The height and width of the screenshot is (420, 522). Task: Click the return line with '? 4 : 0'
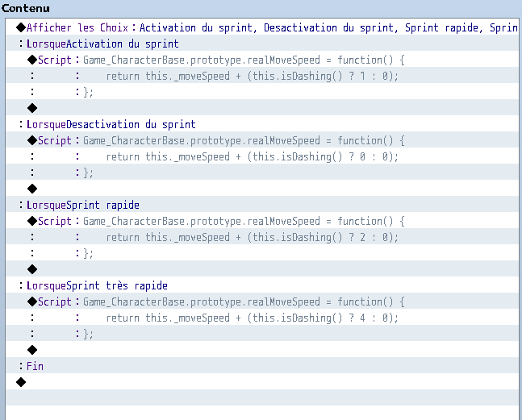pyautogui.click(x=262, y=318)
